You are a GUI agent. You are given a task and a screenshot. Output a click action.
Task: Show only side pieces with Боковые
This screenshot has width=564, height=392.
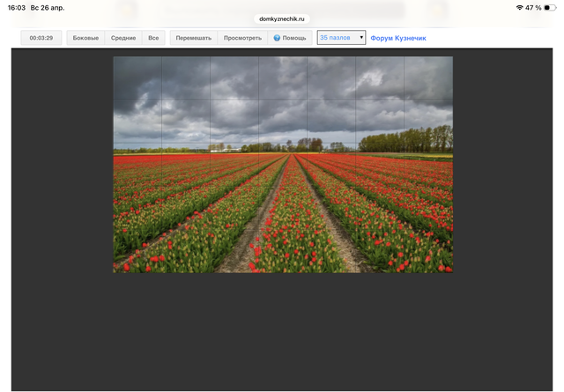click(85, 39)
